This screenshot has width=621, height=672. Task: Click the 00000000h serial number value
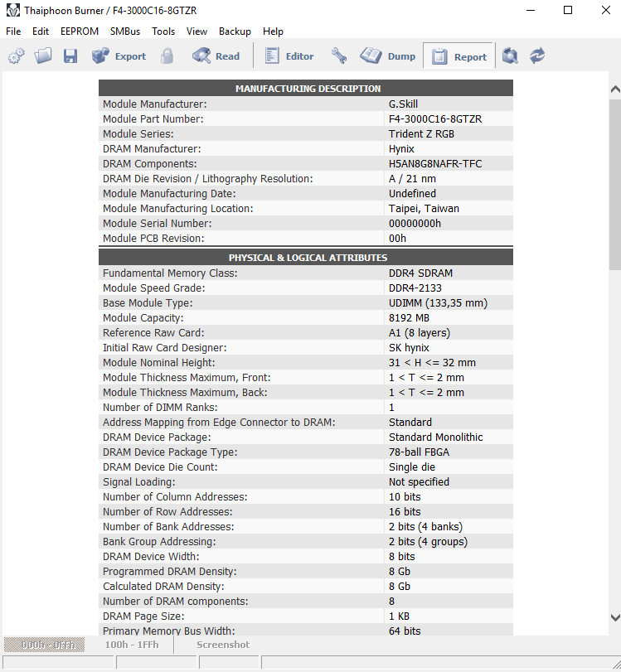415,223
